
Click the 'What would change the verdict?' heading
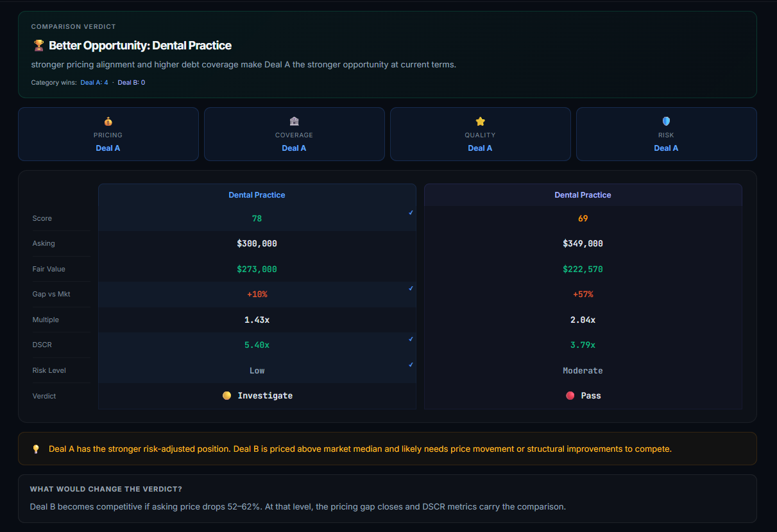(x=106, y=490)
